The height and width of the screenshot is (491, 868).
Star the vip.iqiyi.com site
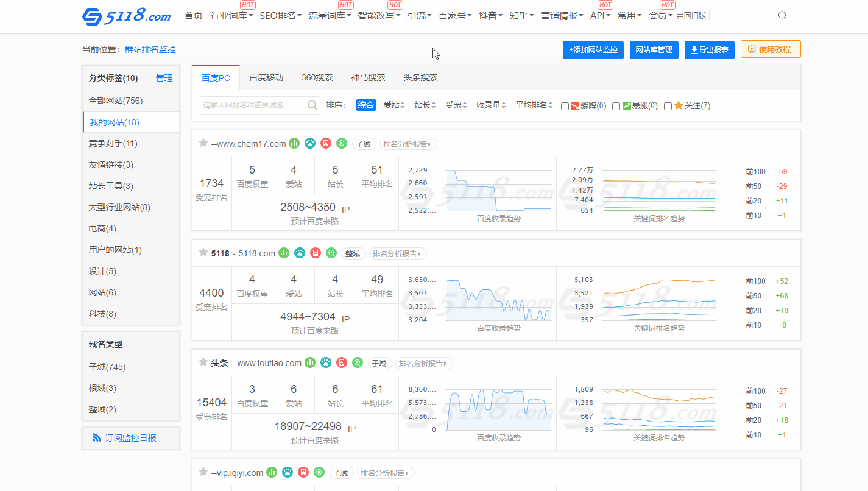point(203,472)
